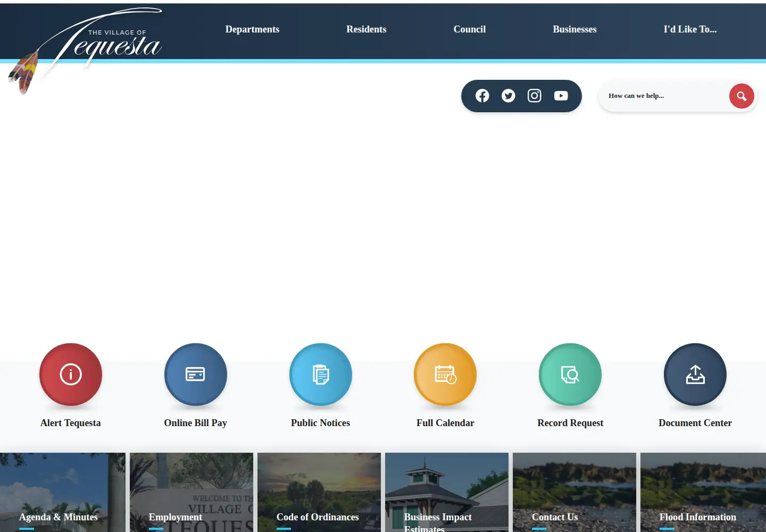This screenshot has height=532, width=766.
Task: Click the red Alert Tequesta info icon
Action: [71, 375]
